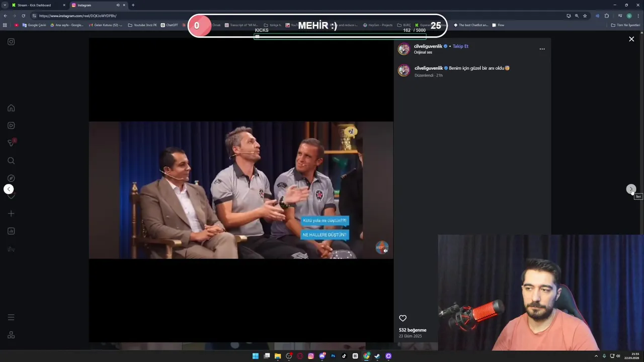Open Instagram Home from the sidebar
The width and height of the screenshot is (644, 362).
11,108
